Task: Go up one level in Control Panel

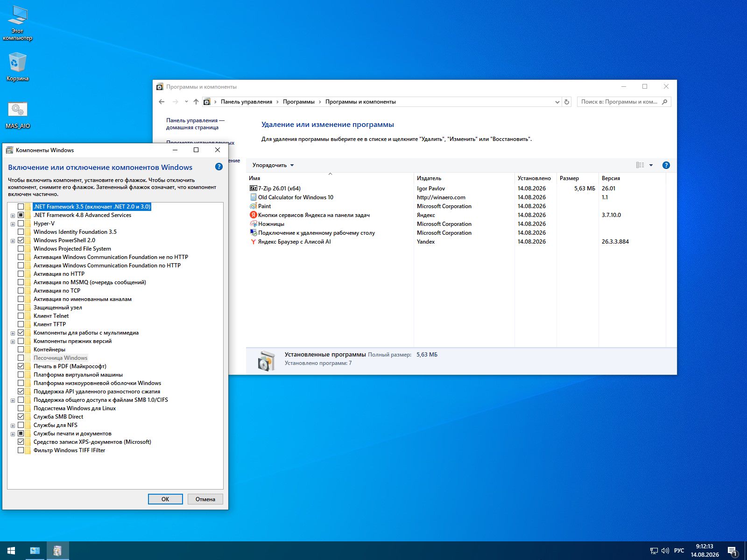Action: 196,102
